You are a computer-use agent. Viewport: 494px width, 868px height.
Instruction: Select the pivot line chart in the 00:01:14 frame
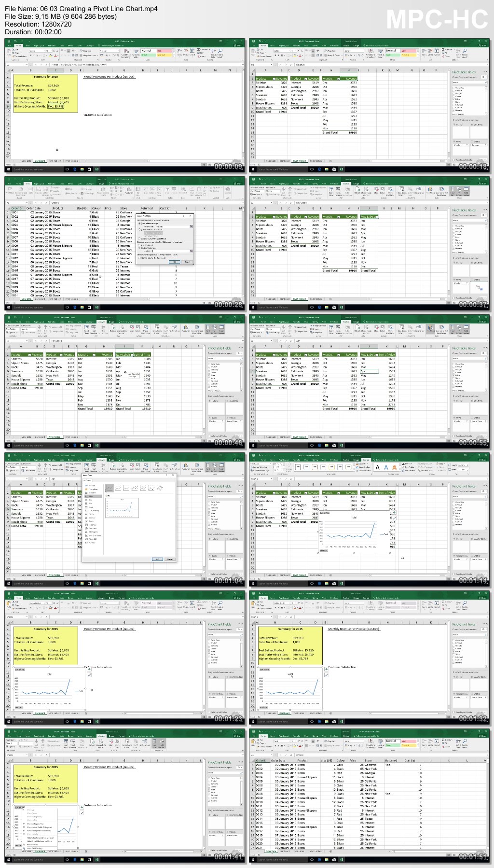tap(354, 532)
